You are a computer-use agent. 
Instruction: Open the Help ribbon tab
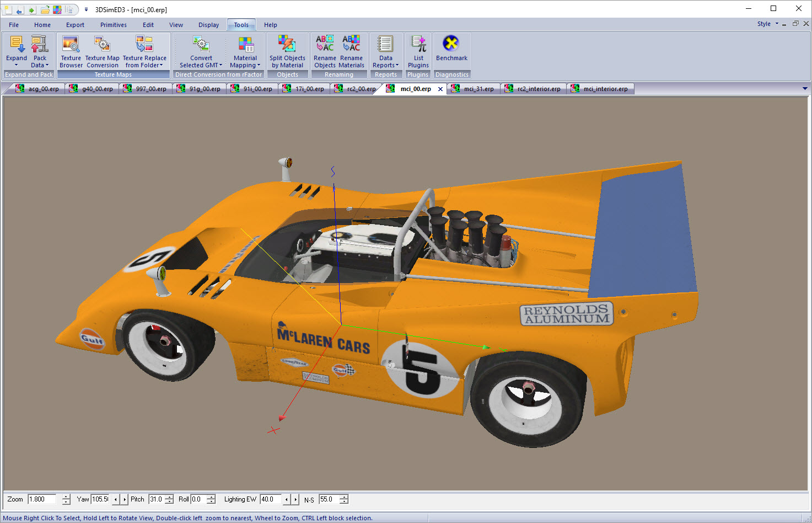(x=271, y=25)
